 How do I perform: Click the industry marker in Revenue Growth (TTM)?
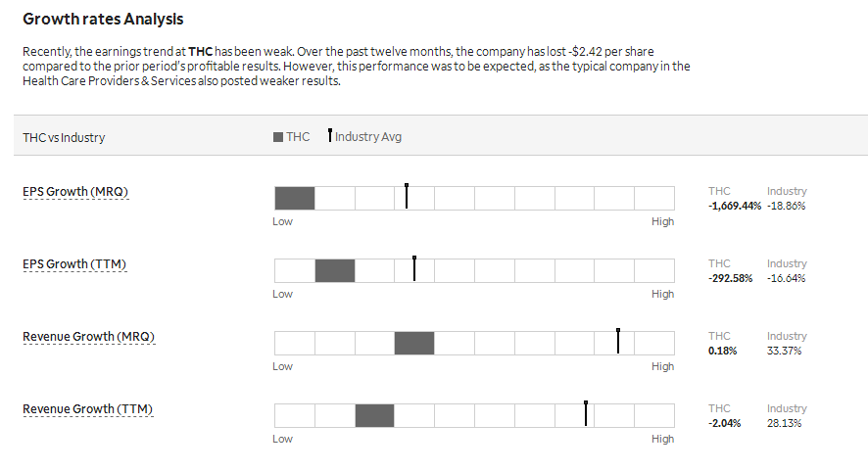click(586, 413)
